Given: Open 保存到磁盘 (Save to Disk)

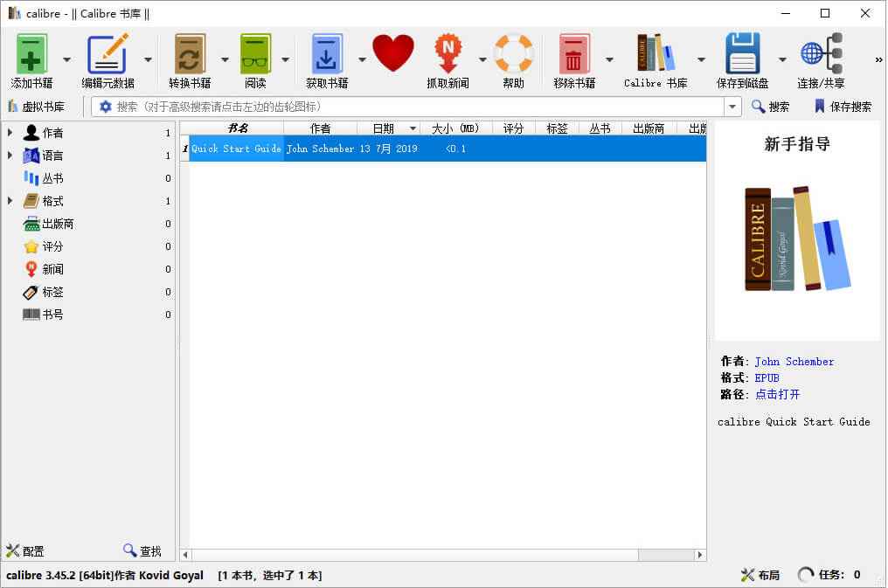Looking at the screenshot, I should pos(744,54).
